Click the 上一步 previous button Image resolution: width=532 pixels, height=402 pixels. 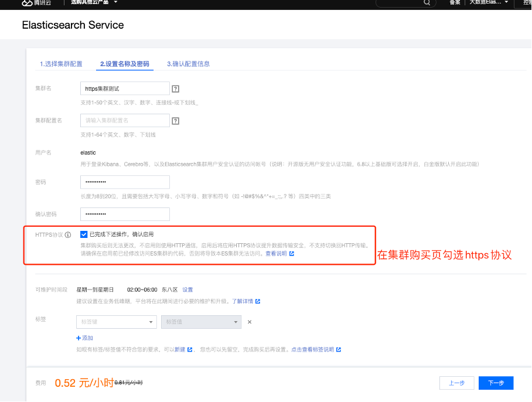456,383
